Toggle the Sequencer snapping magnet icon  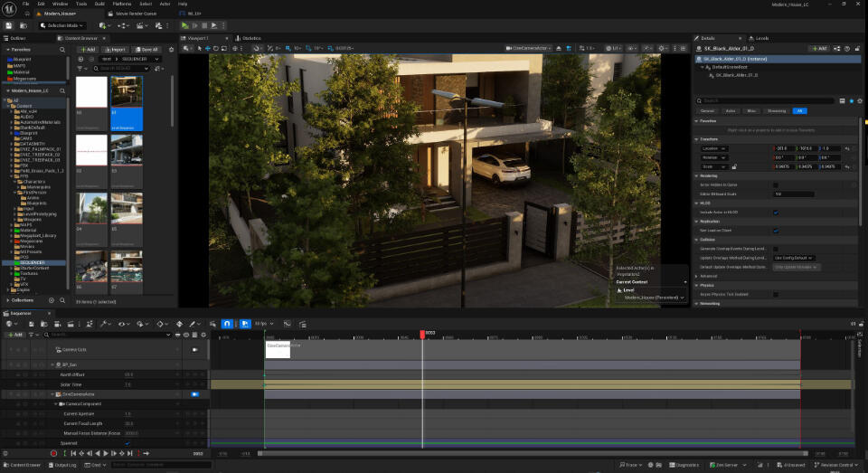click(x=227, y=324)
